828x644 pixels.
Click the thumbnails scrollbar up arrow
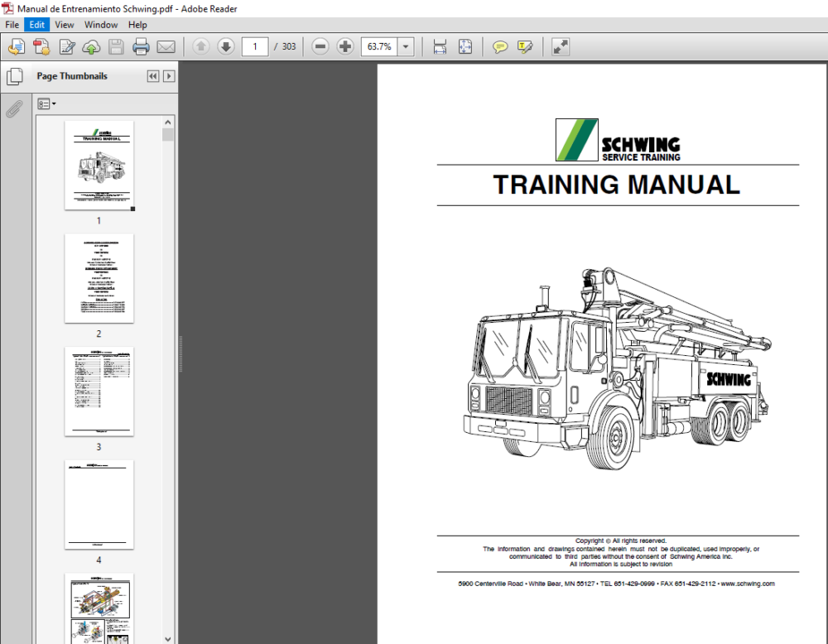[x=168, y=122]
